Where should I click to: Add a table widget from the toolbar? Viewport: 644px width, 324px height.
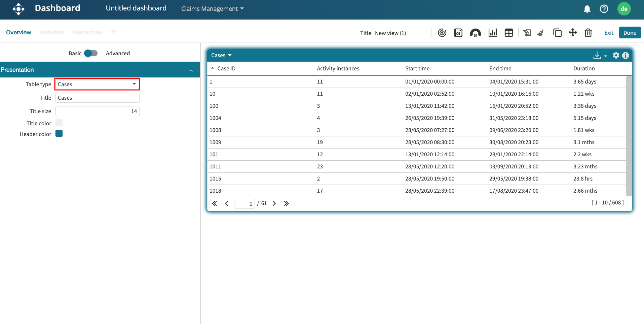coord(509,33)
